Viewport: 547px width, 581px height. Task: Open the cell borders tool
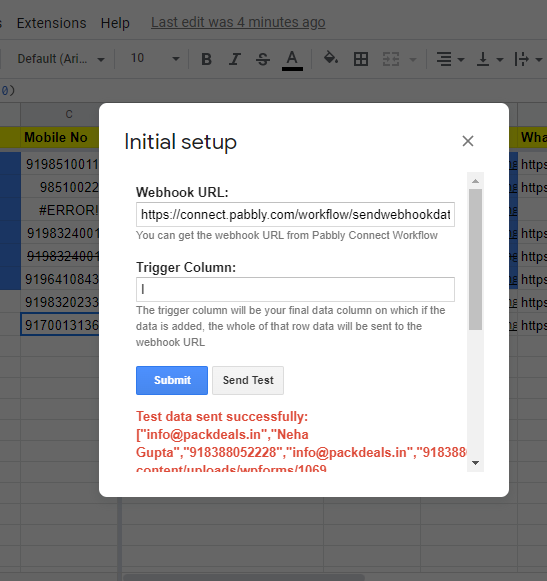[361, 59]
